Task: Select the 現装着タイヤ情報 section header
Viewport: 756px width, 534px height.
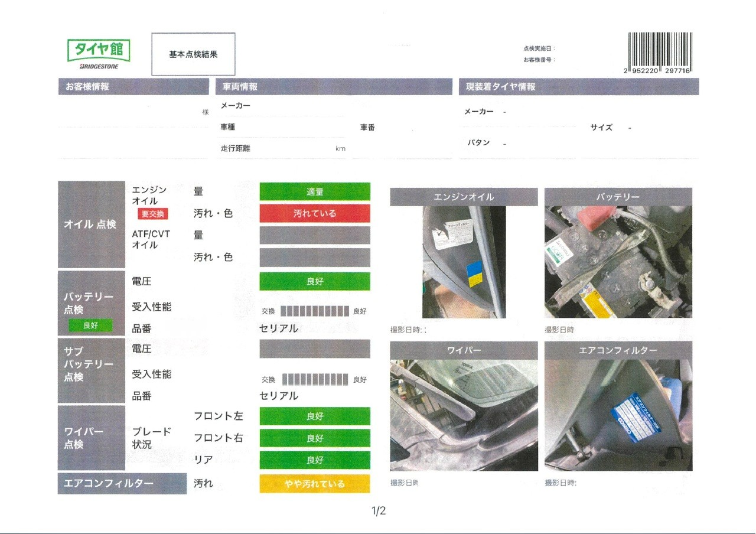Action: pyautogui.click(x=578, y=87)
